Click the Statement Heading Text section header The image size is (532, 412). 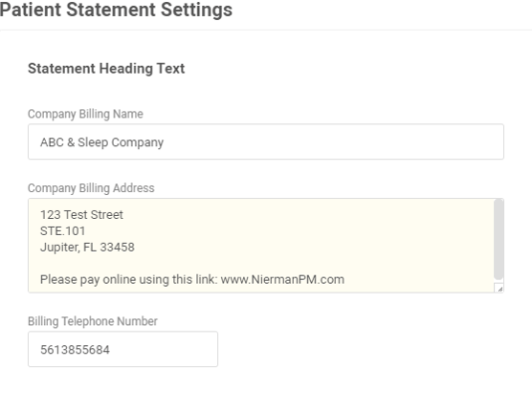pos(106,69)
